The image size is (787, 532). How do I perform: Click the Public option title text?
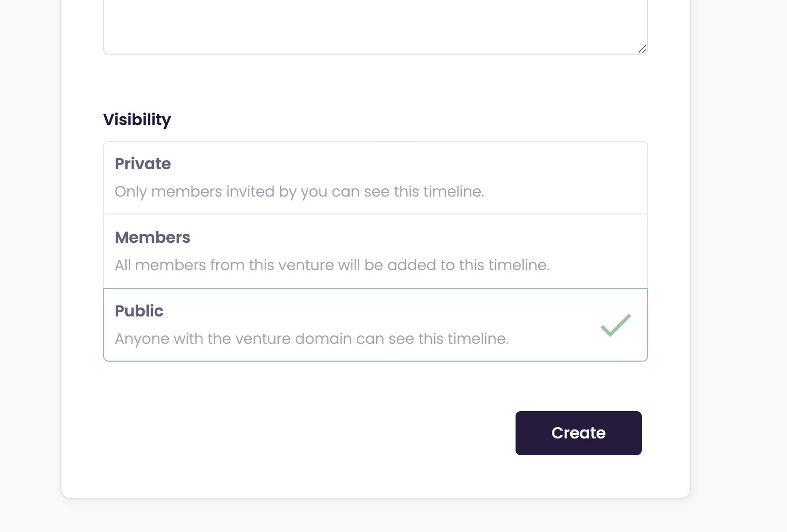(x=139, y=311)
